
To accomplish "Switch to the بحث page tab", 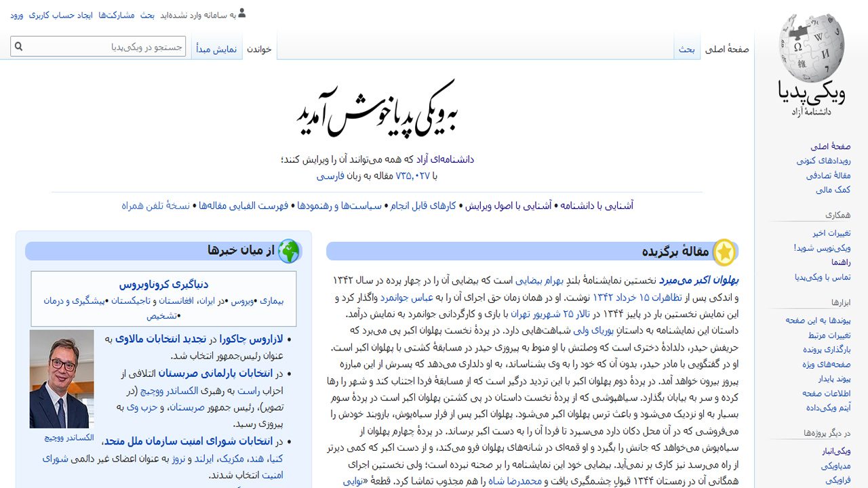I will 687,49.
